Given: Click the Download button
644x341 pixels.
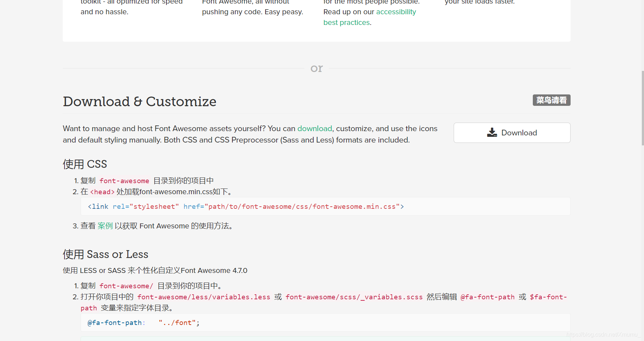Looking at the screenshot, I should tap(512, 133).
